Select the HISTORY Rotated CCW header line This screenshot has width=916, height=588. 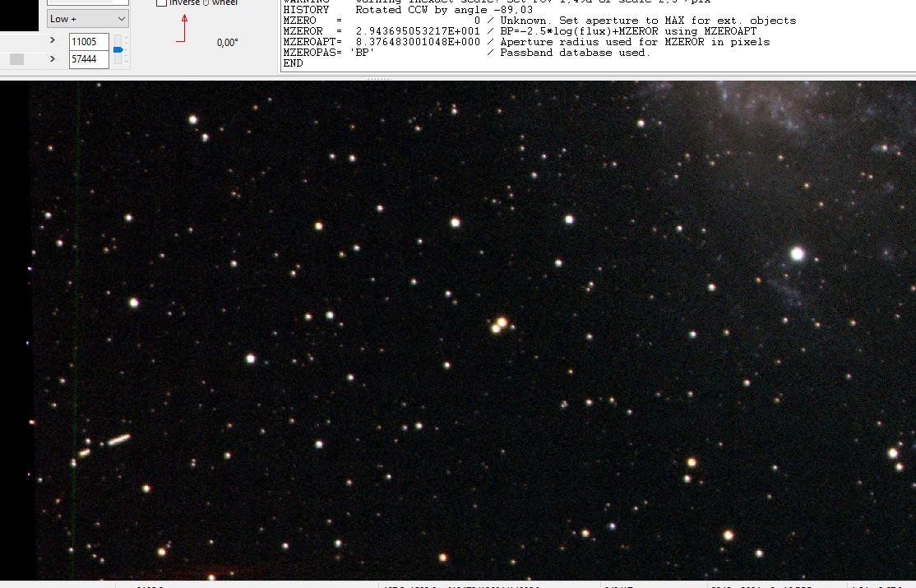click(x=408, y=10)
